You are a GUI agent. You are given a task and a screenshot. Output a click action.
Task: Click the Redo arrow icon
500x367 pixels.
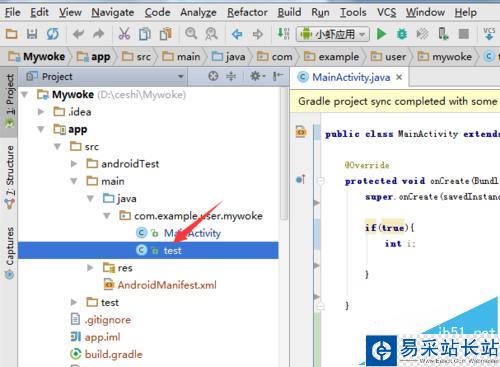coord(99,34)
